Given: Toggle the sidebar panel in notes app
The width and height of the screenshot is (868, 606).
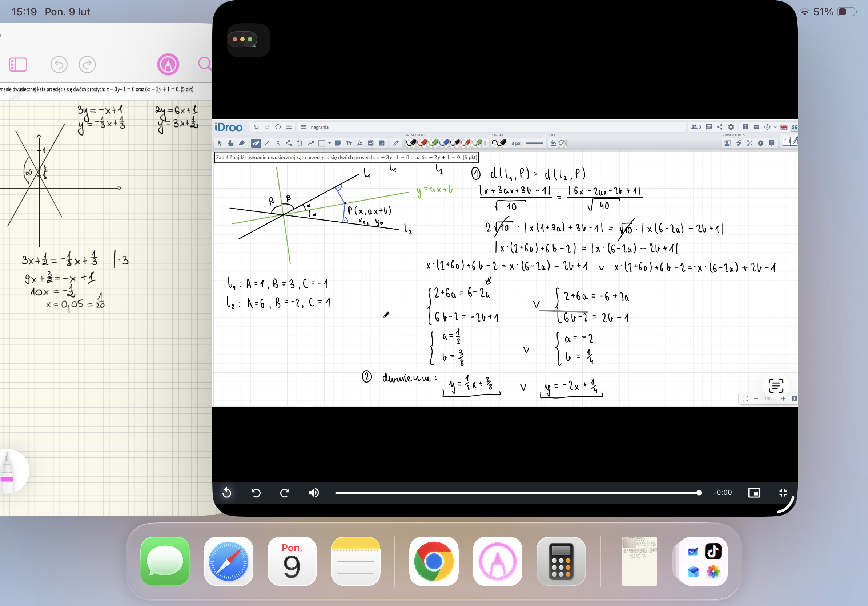Looking at the screenshot, I should 18,65.
